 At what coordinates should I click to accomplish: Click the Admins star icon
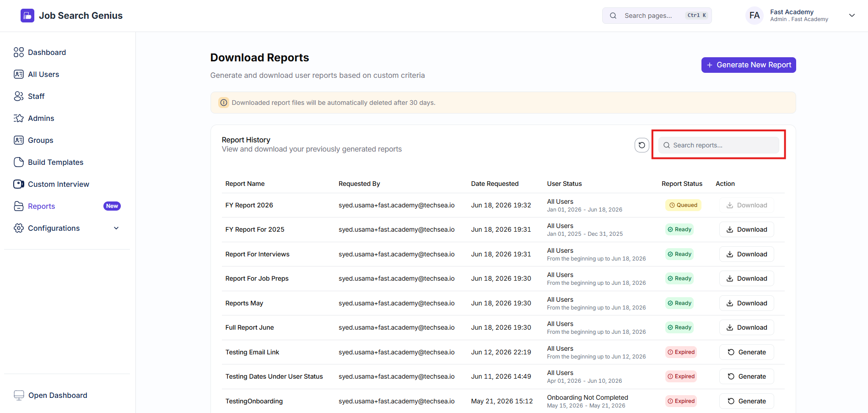pos(19,118)
